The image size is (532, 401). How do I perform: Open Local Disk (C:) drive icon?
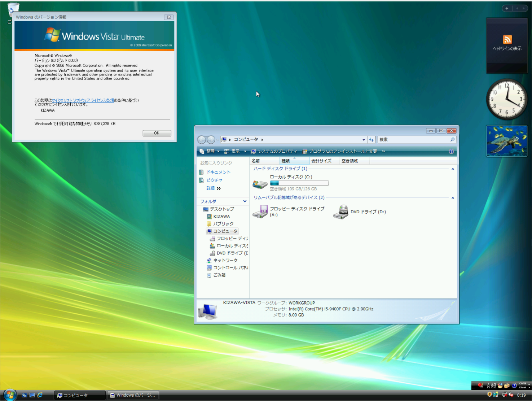[x=260, y=184]
